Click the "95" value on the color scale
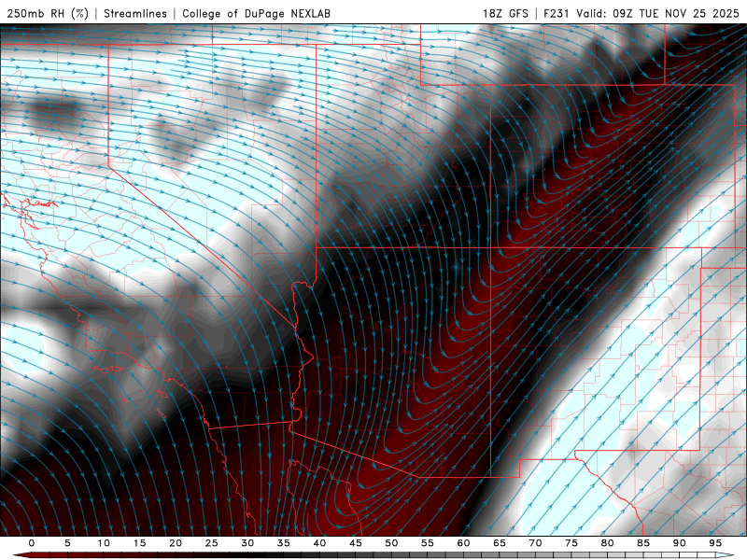Viewport: 747px width, 560px height. click(x=715, y=543)
